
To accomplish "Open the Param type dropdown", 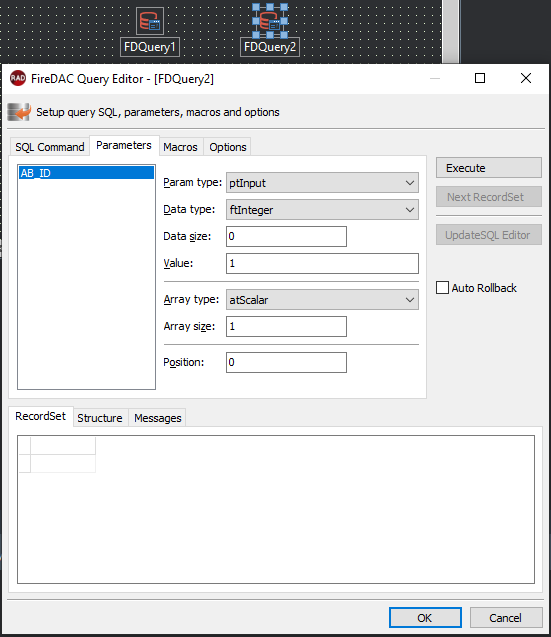I will click(322, 183).
